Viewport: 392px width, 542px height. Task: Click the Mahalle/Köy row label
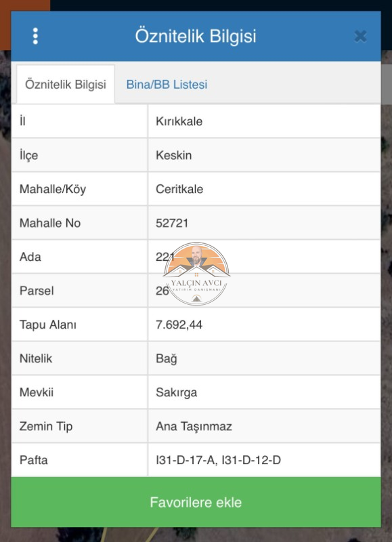(53, 189)
